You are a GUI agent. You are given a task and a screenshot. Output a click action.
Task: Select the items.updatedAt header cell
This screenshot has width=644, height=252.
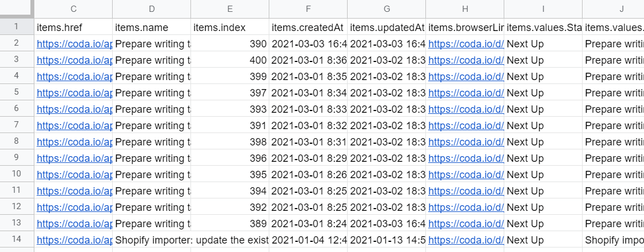click(387, 27)
